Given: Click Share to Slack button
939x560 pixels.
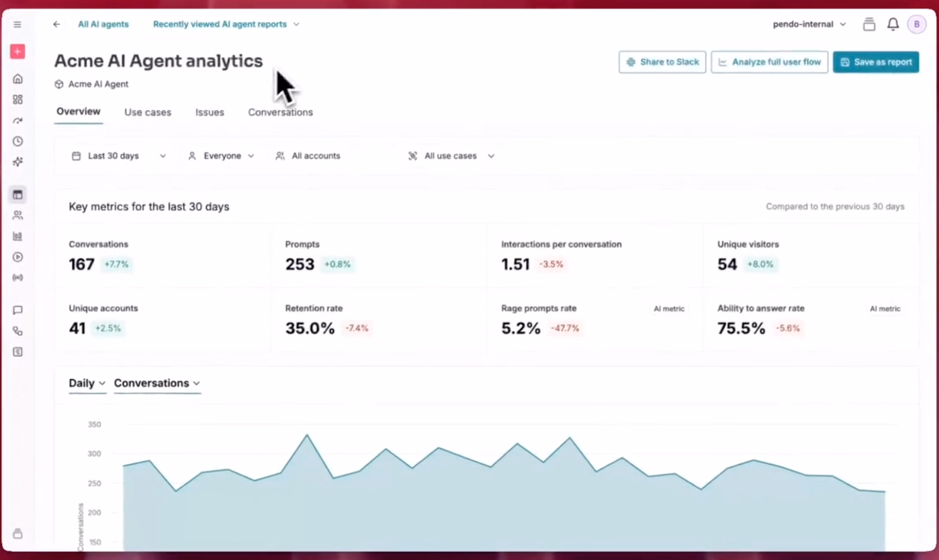Looking at the screenshot, I should click(662, 62).
